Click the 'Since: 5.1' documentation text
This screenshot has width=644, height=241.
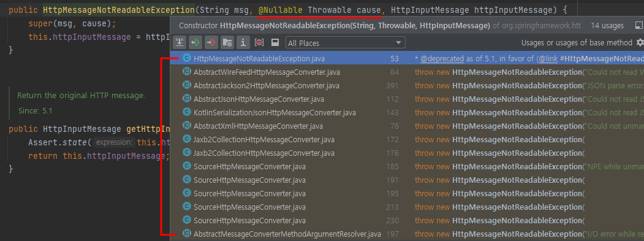[36, 110]
